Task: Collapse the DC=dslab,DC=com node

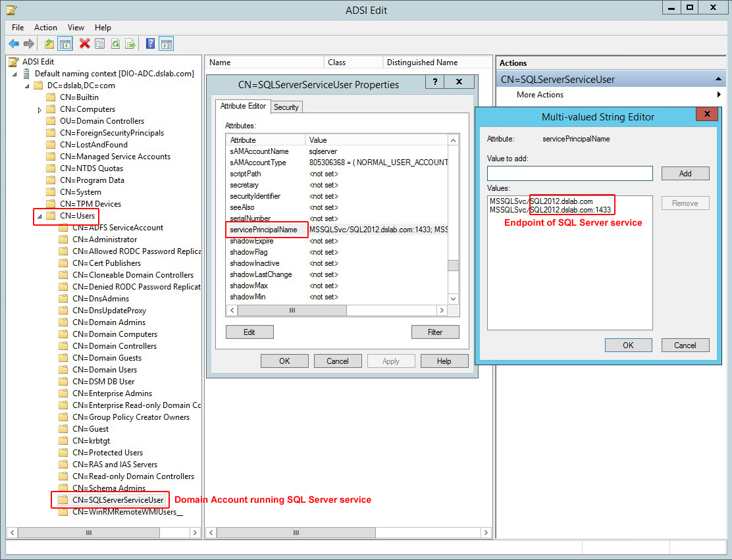Action: pos(27,86)
